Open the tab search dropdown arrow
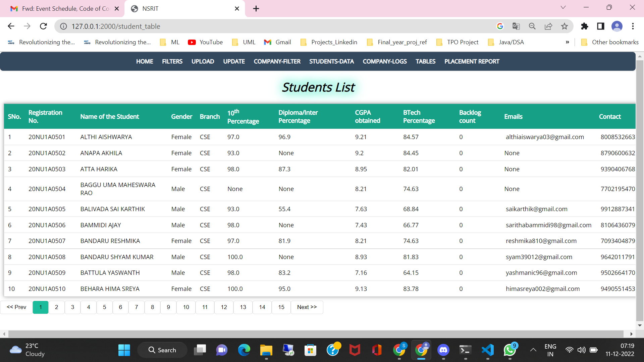Screen dimensions: 644x362 [563, 7]
